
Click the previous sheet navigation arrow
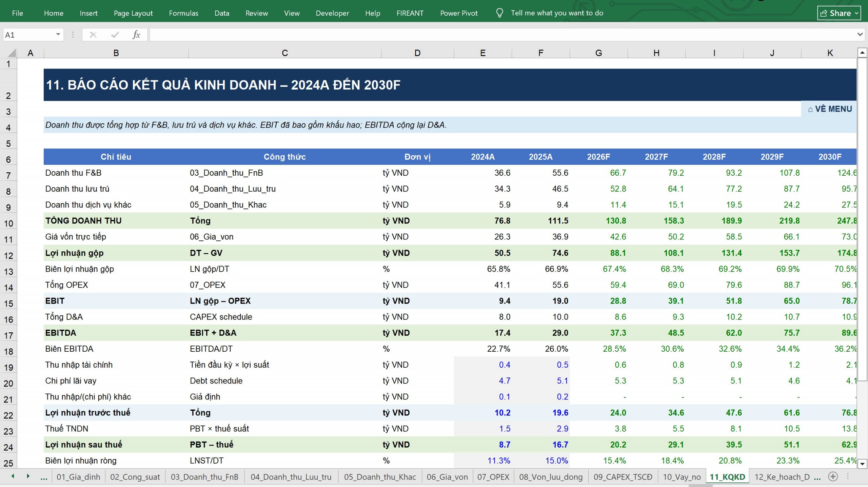[x=13, y=476]
